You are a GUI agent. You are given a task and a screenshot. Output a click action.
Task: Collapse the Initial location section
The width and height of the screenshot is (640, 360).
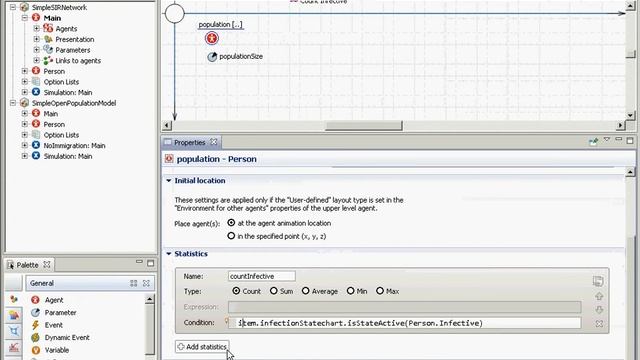(x=169, y=180)
